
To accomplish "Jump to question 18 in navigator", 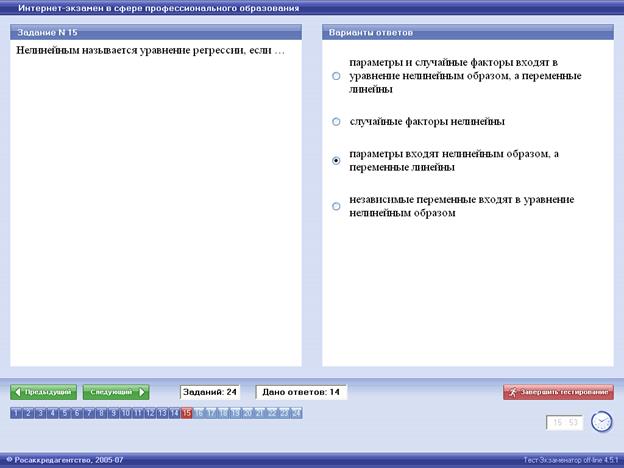I will pyautogui.click(x=223, y=413).
